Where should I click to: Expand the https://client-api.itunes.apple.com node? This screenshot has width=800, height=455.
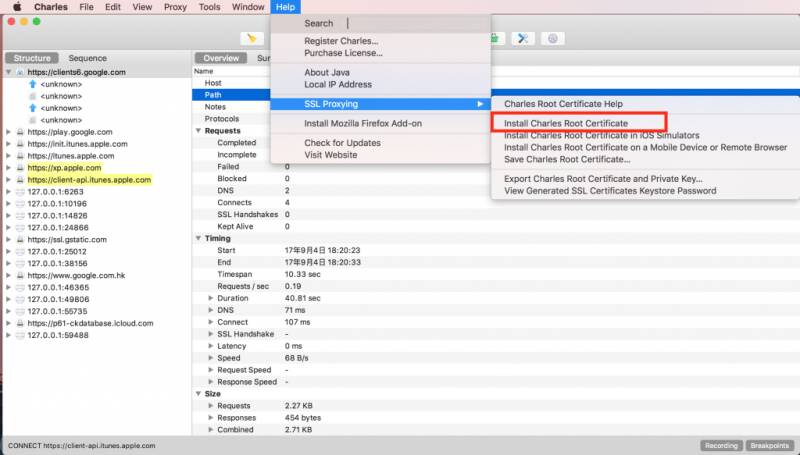pos(8,180)
